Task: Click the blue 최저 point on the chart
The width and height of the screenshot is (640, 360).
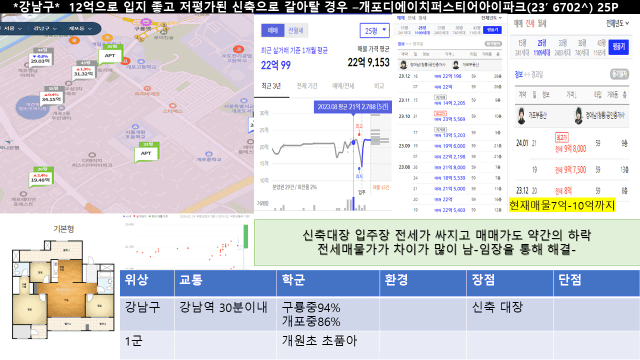Action: pos(359,168)
